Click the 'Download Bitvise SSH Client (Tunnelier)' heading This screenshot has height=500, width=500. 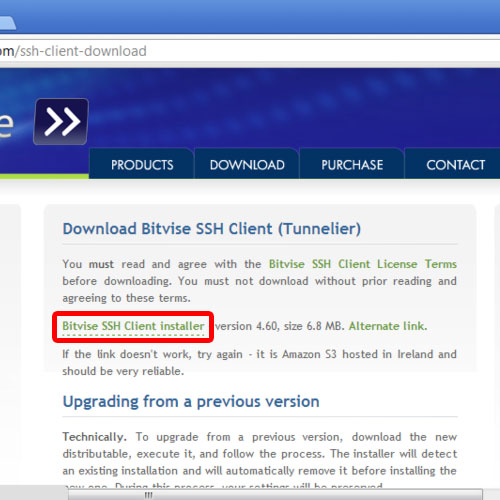coord(212,229)
